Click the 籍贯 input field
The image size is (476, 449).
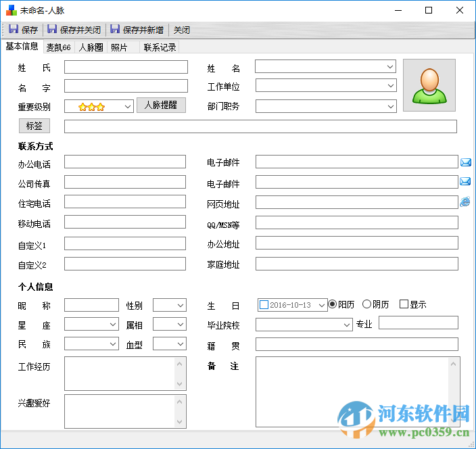(357, 344)
